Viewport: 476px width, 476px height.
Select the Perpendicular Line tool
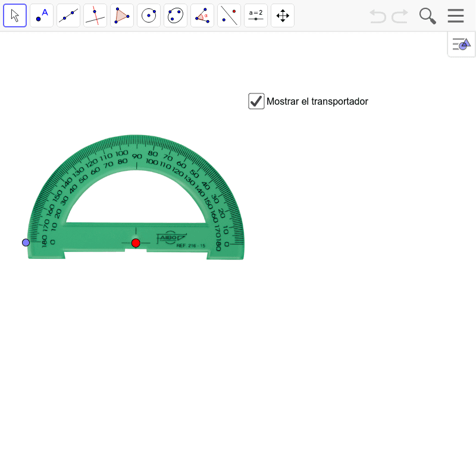click(95, 15)
